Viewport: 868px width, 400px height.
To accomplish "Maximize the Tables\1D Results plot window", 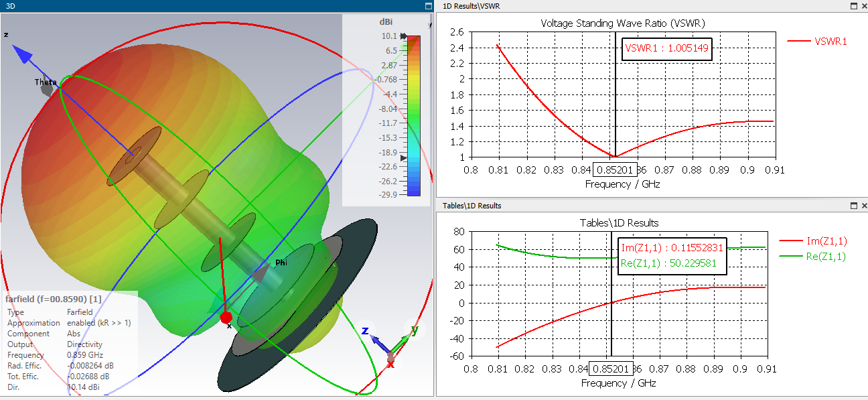I will coord(854,205).
